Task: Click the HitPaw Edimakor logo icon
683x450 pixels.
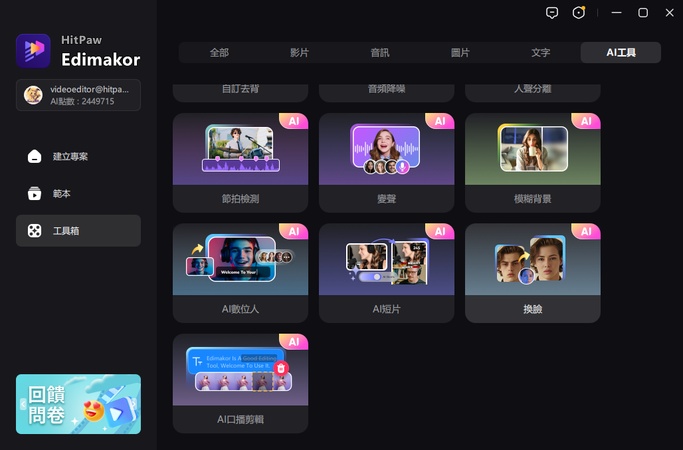Action: coord(33,51)
